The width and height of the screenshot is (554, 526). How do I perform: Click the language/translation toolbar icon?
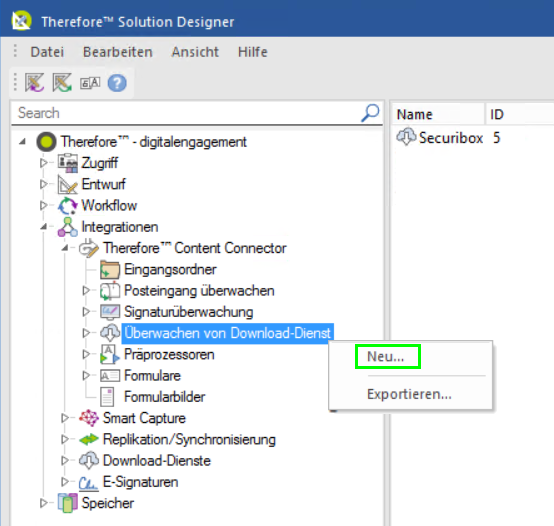click(90, 83)
